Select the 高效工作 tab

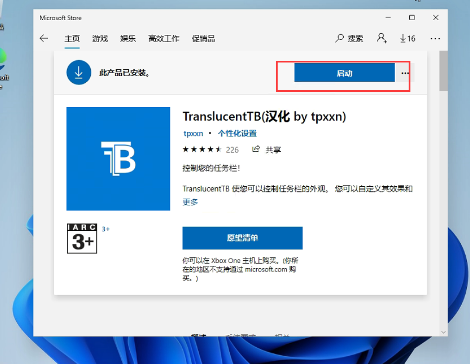click(x=164, y=39)
